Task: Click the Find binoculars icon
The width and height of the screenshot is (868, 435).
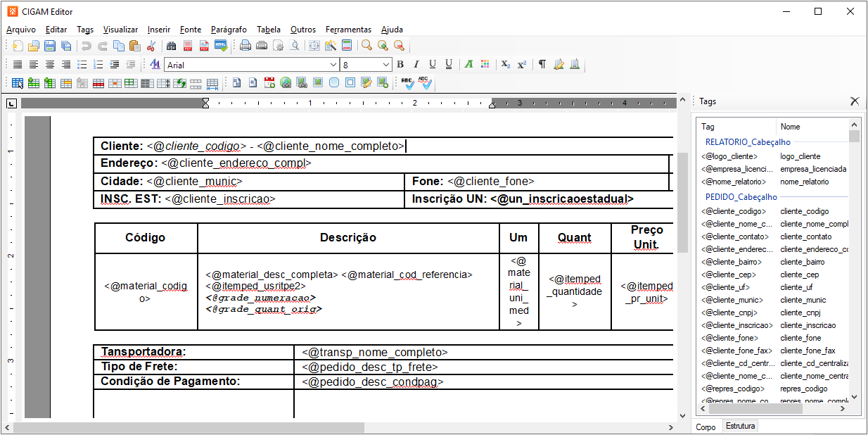Action: (x=171, y=46)
